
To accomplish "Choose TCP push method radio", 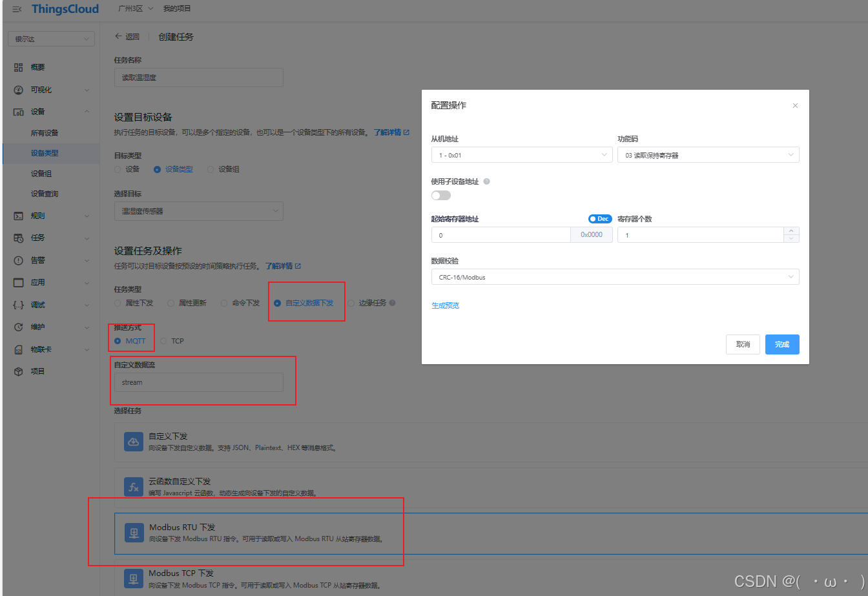I will click(164, 341).
